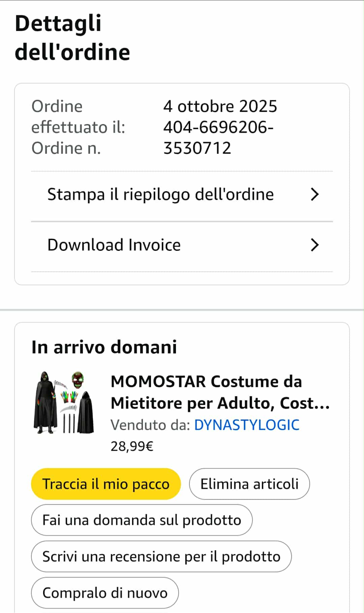Choose Fai una domanda sul prodotto
The width and height of the screenshot is (364, 613).
pos(142,520)
